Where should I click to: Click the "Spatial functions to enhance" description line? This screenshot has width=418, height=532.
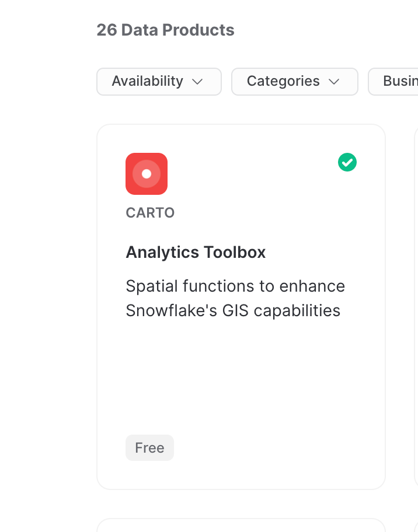(235, 286)
